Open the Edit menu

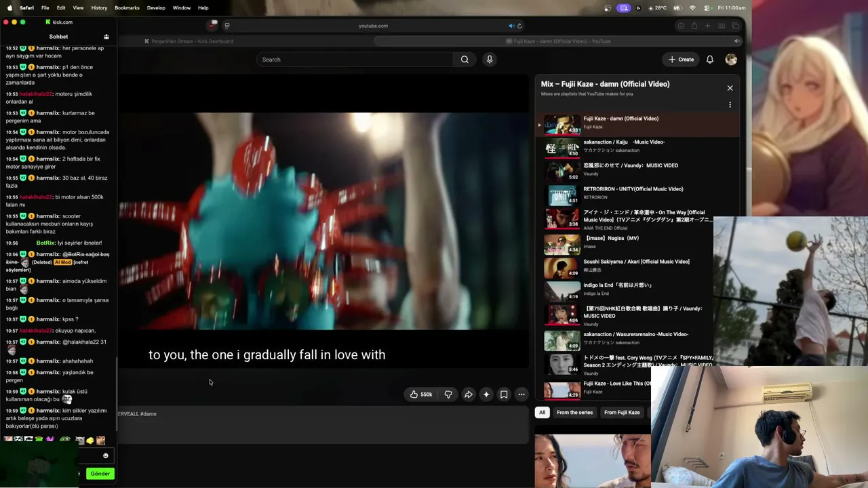click(x=61, y=7)
